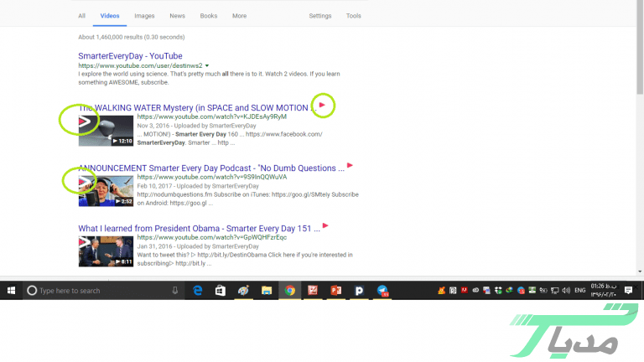Open the Windows Start menu
This screenshot has height=362, width=644.
click(12, 291)
